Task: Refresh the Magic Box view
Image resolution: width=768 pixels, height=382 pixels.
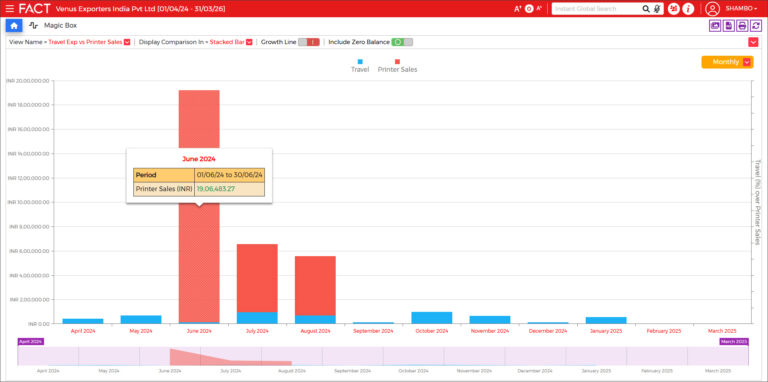Action: (756, 26)
